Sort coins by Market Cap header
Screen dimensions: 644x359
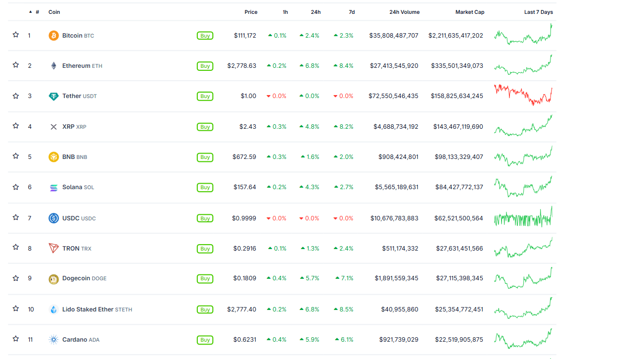tap(469, 12)
